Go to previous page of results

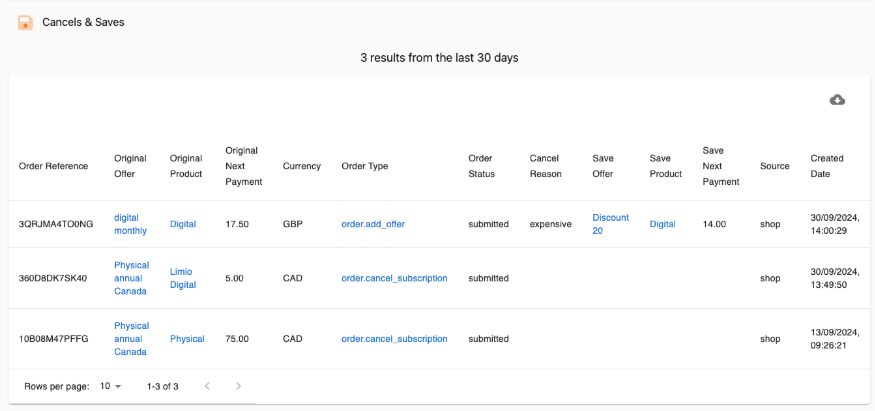(207, 386)
